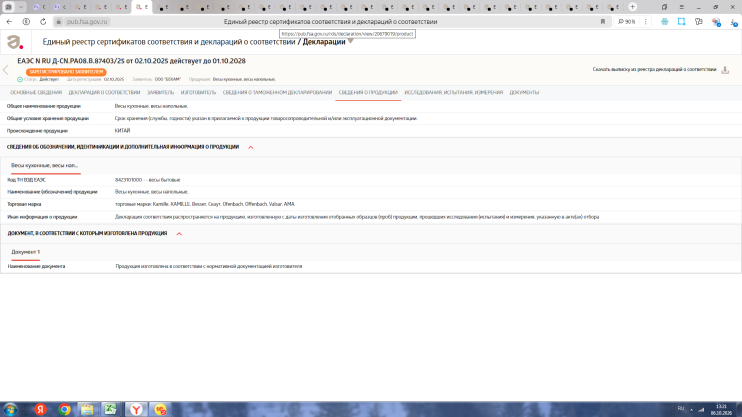Activate the screenshot capture extension icon
The image size is (742, 417).
[x=681, y=22]
